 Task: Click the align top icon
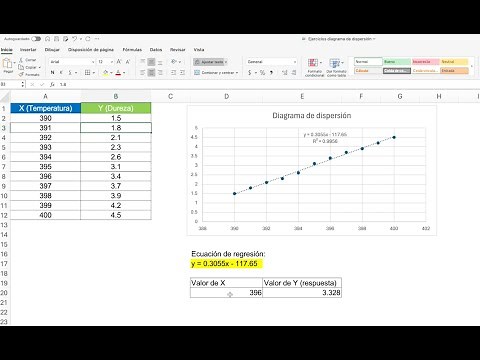click(142, 62)
